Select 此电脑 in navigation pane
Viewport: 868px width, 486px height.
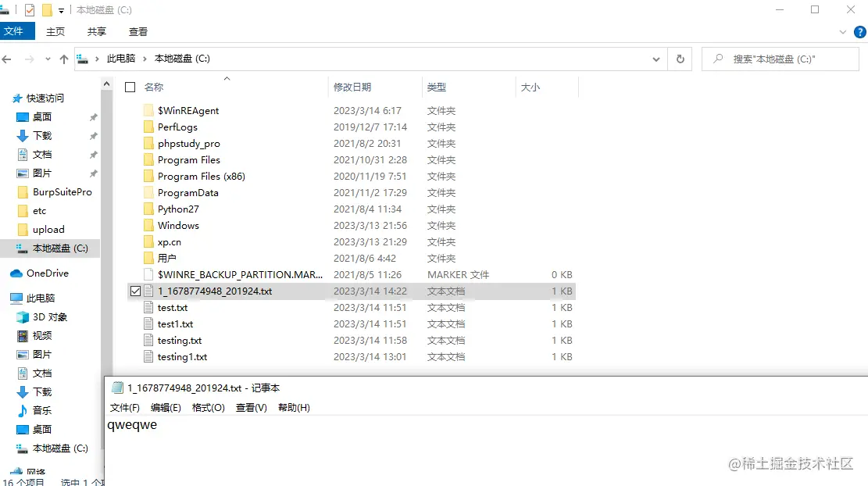pos(41,298)
